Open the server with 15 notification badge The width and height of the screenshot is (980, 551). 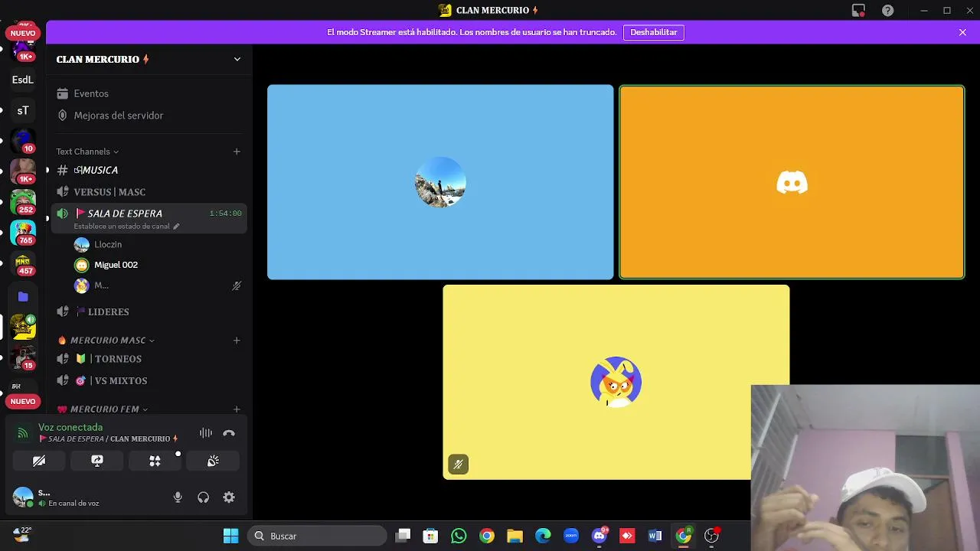pyautogui.click(x=23, y=358)
